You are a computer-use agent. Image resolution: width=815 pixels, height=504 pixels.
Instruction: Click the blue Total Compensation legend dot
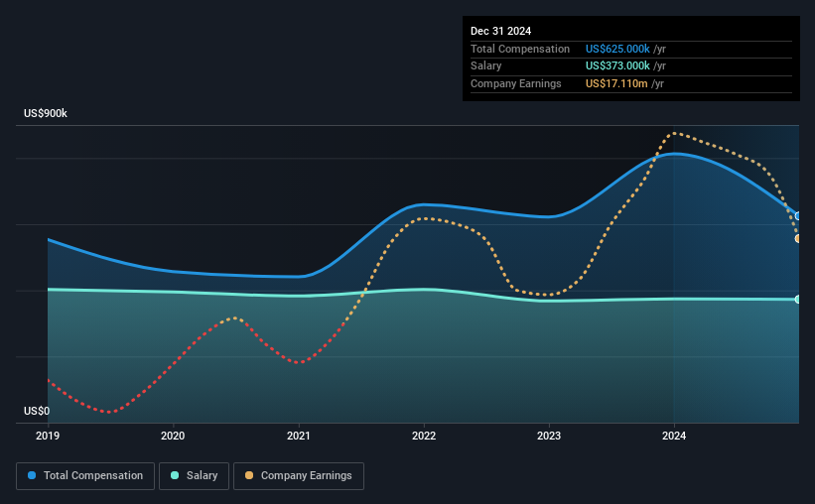tap(32, 475)
